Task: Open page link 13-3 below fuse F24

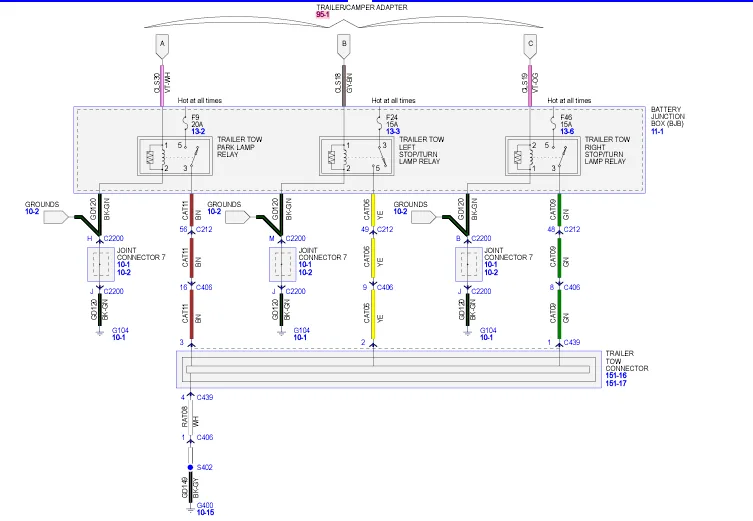Action: pos(392,131)
